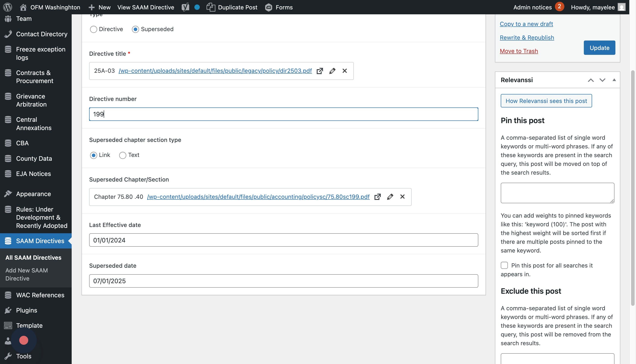
Task: Remove the Chapter 75.80 .40 link
Action: (402, 197)
